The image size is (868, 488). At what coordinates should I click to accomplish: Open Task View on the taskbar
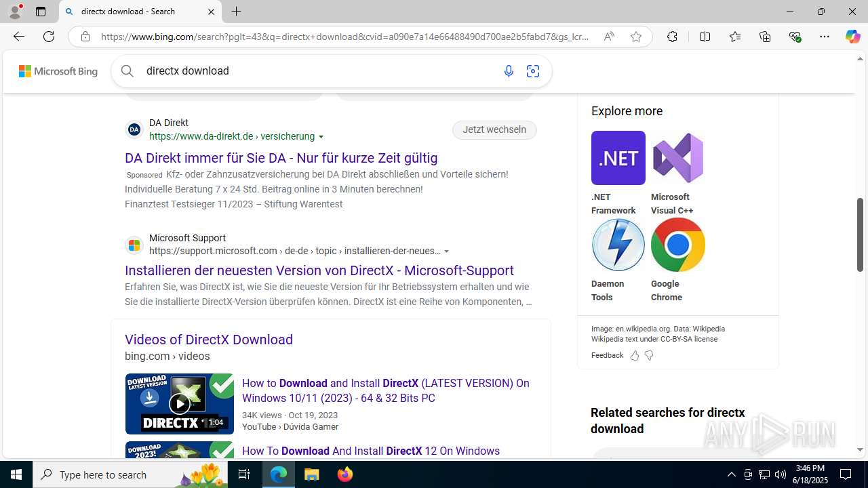coord(244,474)
